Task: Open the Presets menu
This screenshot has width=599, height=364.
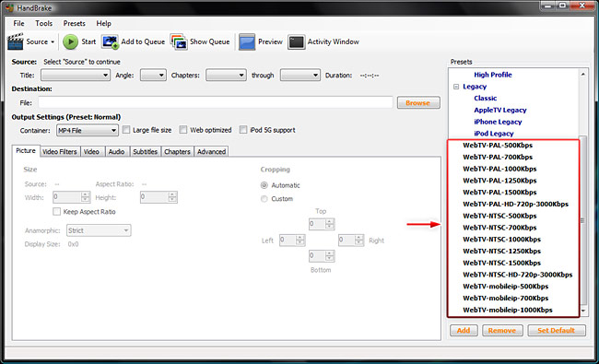Action: [74, 23]
